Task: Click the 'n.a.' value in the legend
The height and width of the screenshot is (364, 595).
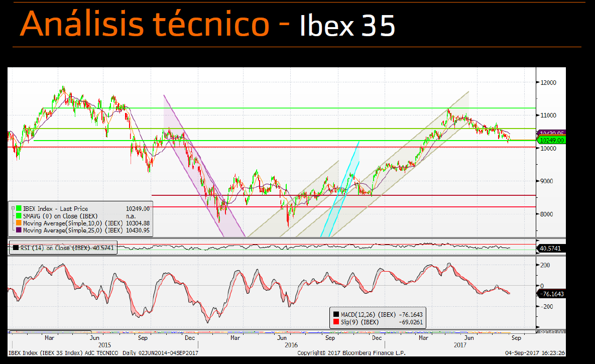Action: tap(131, 216)
